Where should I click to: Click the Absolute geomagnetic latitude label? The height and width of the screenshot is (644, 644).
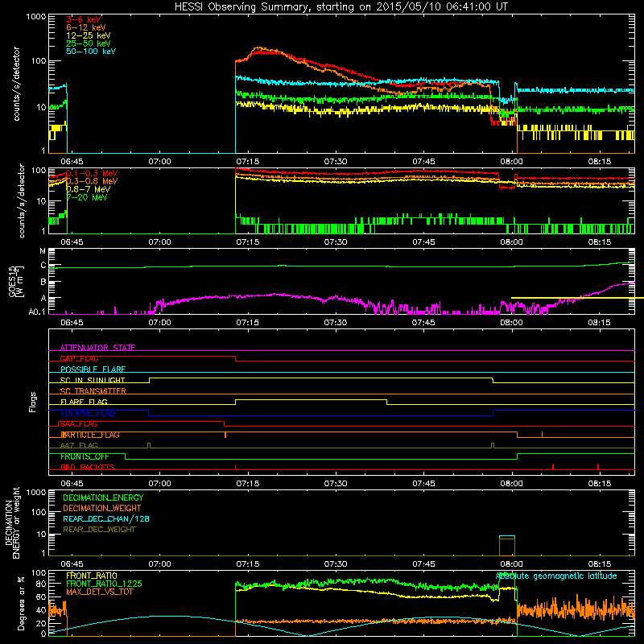tap(556, 576)
